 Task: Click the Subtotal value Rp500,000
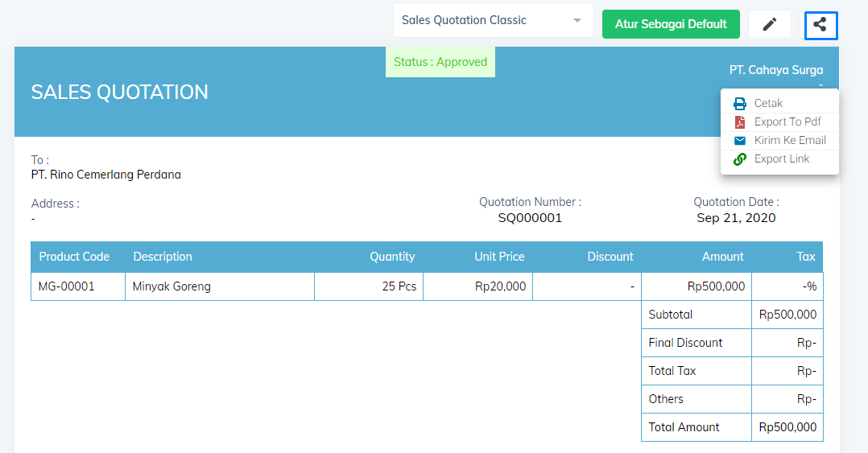(787, 315)
